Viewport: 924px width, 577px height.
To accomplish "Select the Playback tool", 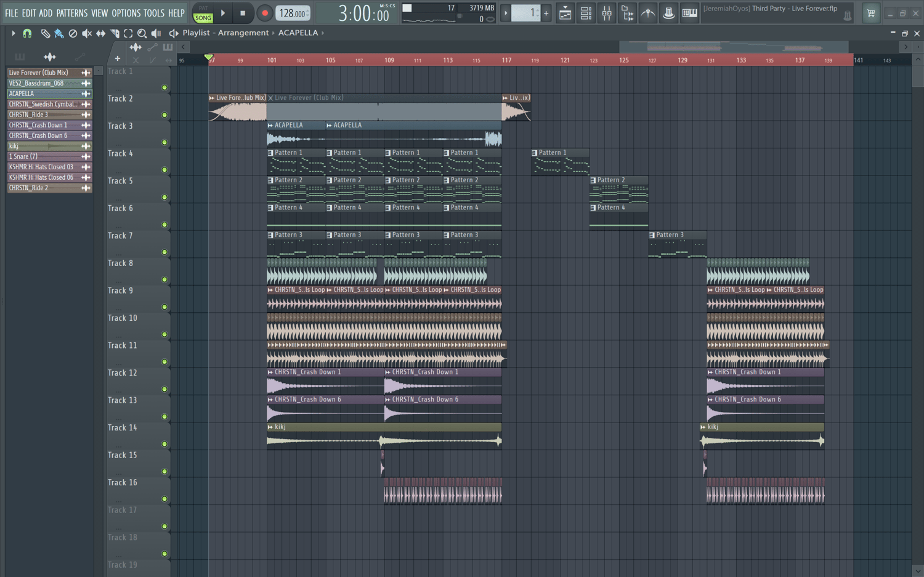I will point(156,33).
